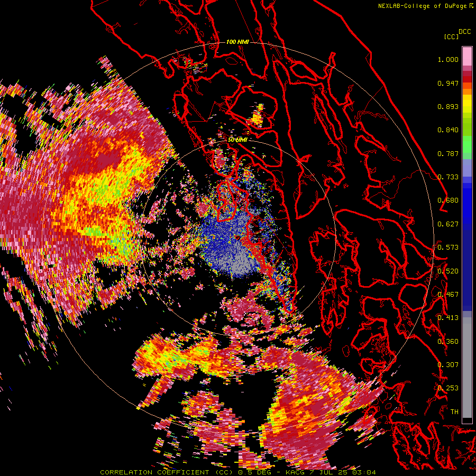Click the 0.840 scale label
Image resolution: width=476 pixels, height=476 pixels.
tap(448, 130)
